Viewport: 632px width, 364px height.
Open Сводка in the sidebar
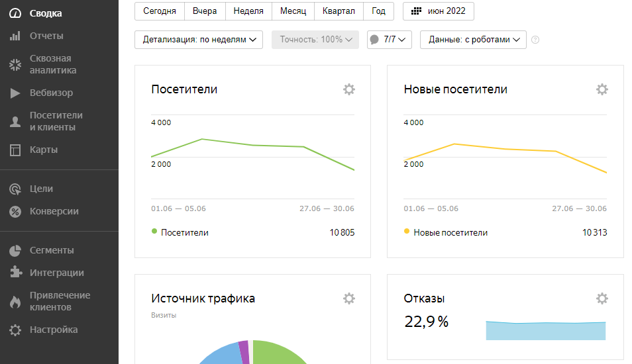[46, 13]
